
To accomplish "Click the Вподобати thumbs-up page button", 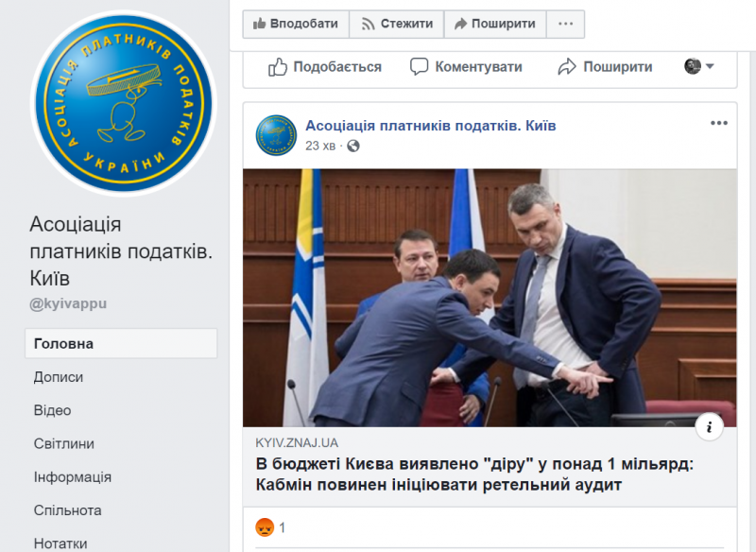I will pyautogui.click(x=296, y=24).
